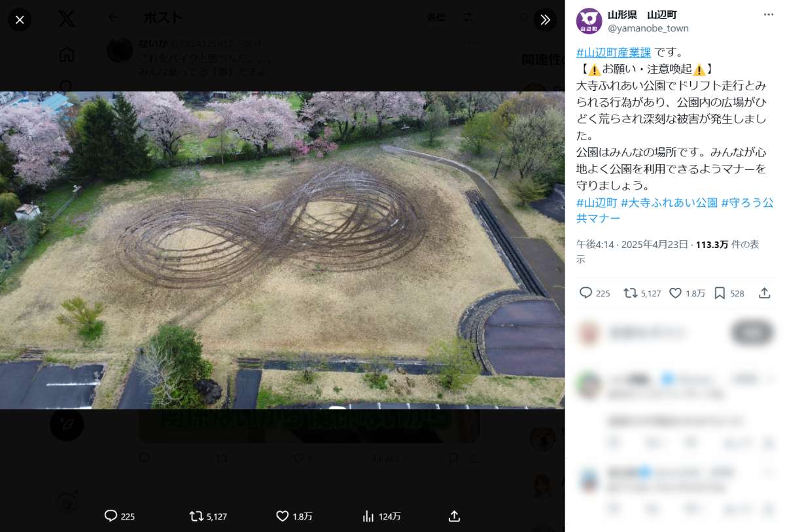Click the Yamanobe town profile avatar
The image size is (785, 532).
pos(589,21)
